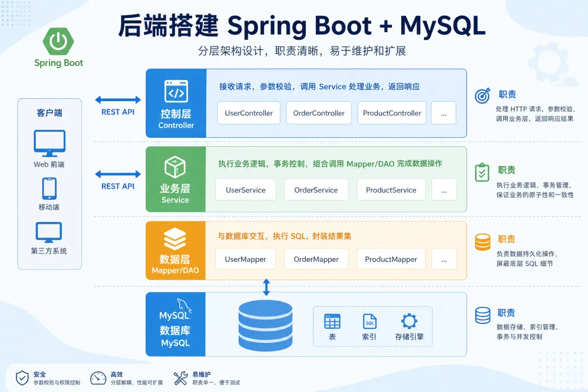Viewport: 588px width, 392px height.
Task: Click the ellipsis box in Service row
Action: point(444,190)
